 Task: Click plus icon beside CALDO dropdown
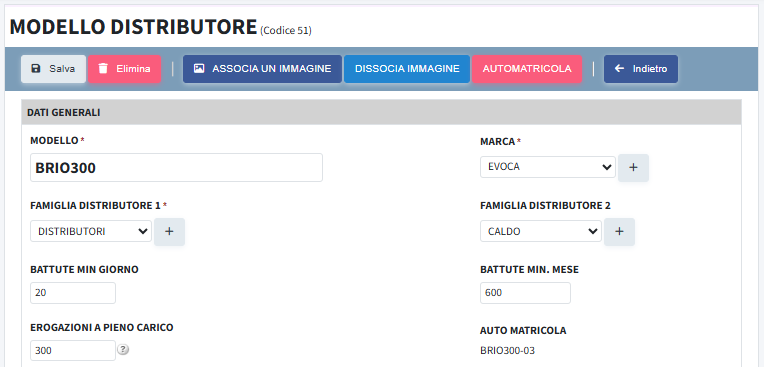tap(619, 232)
